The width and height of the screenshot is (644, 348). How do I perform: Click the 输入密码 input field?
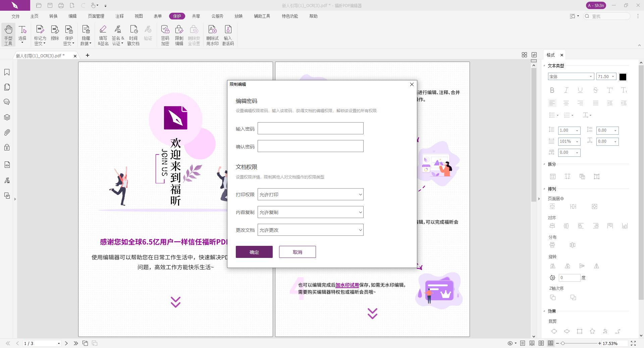(x=310, y=128)
